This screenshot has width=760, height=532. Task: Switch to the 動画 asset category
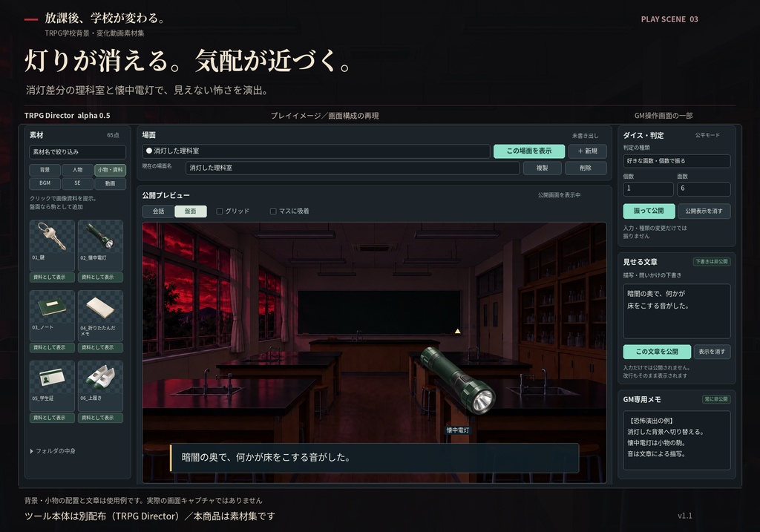coord(111,183)
